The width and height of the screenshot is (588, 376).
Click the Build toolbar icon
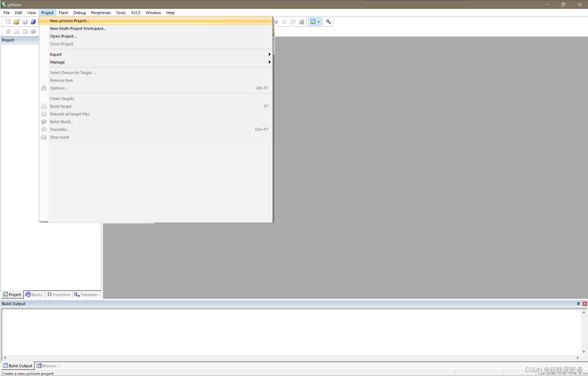point(16,32)
